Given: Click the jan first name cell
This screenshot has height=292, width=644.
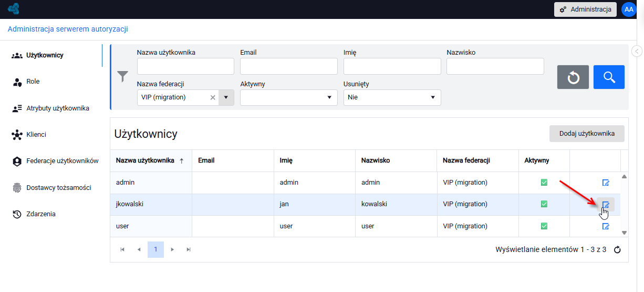Looking at the screenshot, I should point(315,204).
